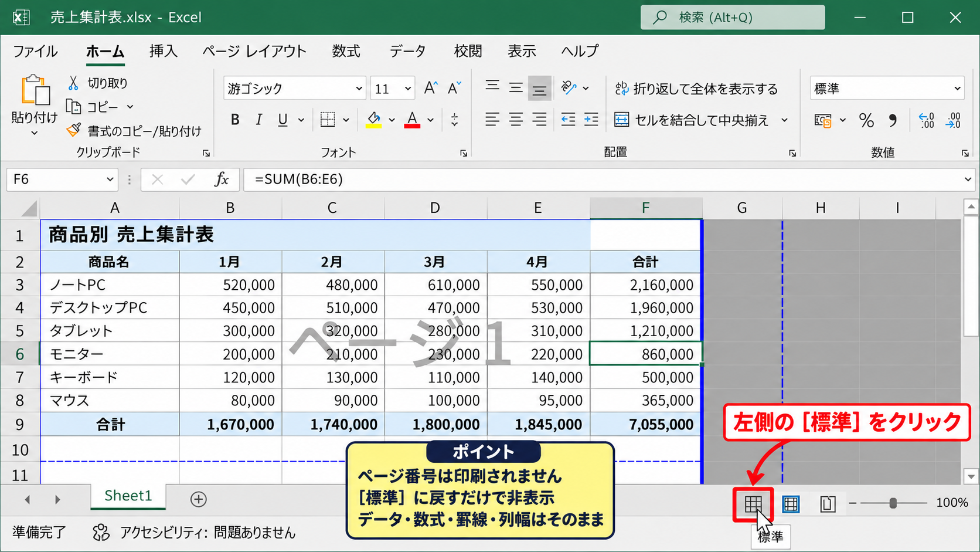The width and height of the screenshot is (980, 552).
Task: Click the zoom slider handle
Action: (x=893, y=503)
